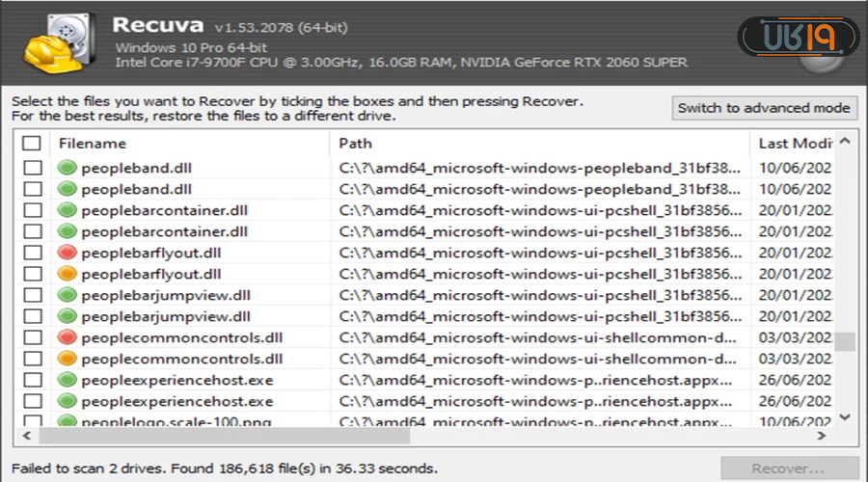
Task: Tick the select-all checkbox in header
Action: tap(33, 144)
